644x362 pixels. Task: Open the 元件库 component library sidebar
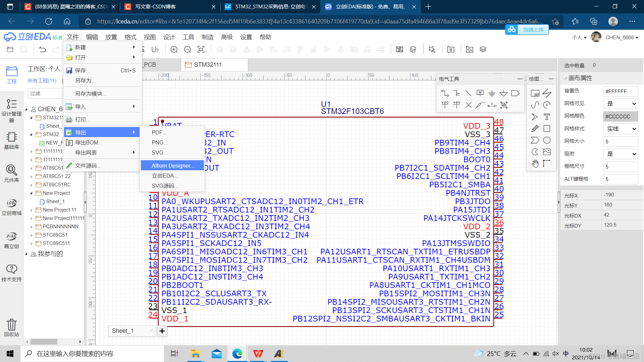[x=11, y=173]
